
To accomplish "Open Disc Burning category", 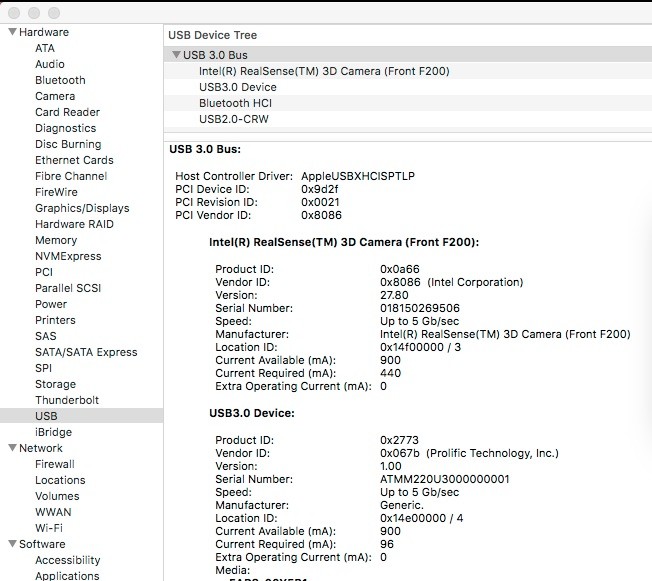I will click(68, 144).
